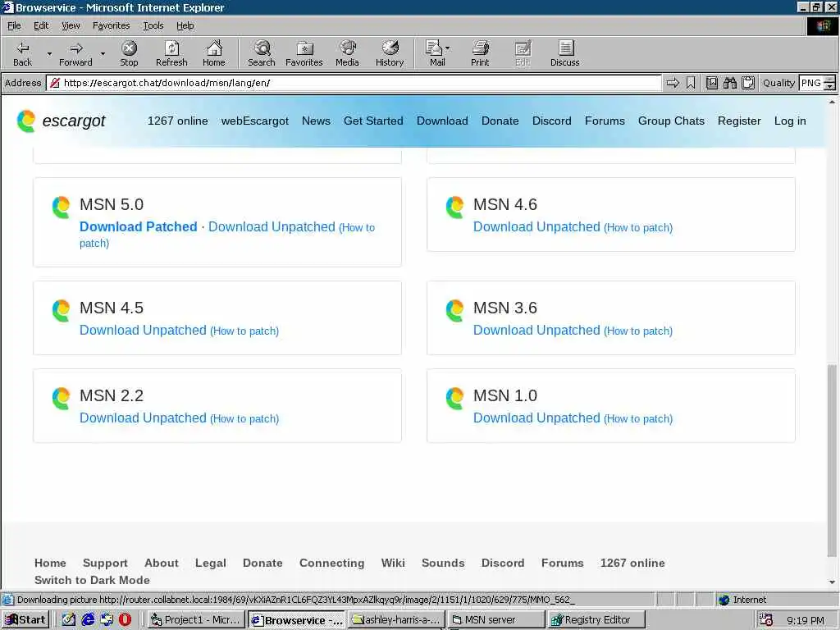
Task: Click the Quality stepper down arrow
Action: [x=830, y=86]
